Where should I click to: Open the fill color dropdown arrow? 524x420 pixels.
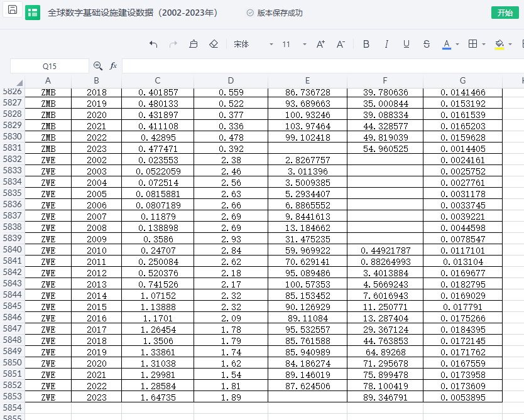click(510, 44)
